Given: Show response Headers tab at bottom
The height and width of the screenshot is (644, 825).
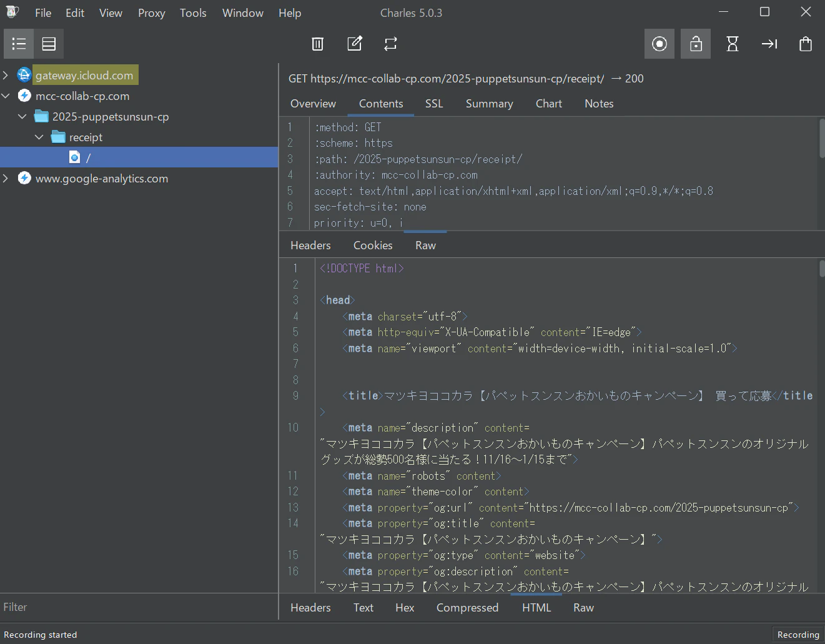Looking at the screenshot, I should 310,608.
